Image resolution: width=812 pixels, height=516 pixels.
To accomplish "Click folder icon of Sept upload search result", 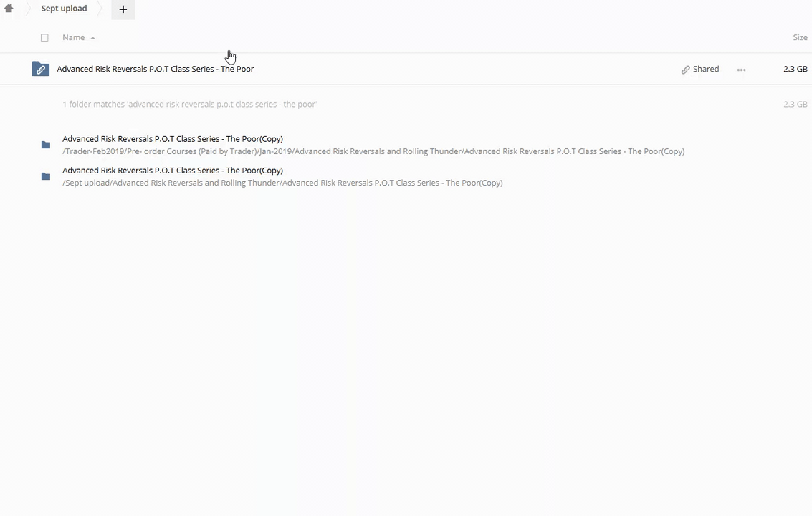I will click(46, 176).
